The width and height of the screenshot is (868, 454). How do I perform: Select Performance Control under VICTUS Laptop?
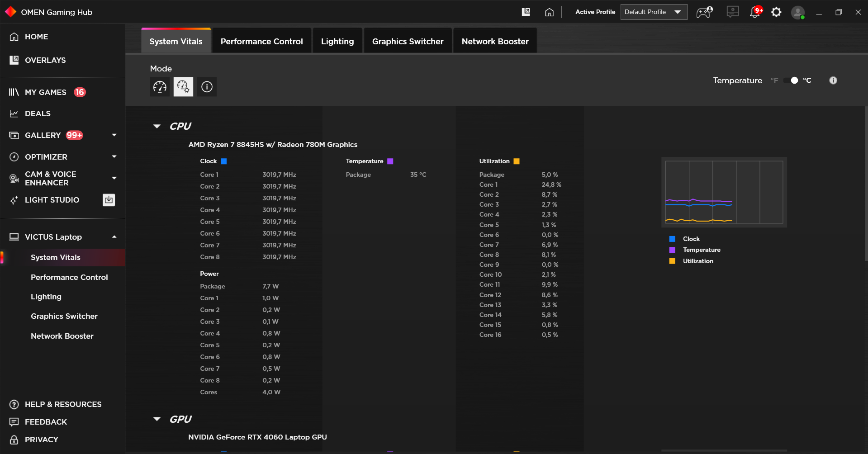[x=69, y=277]
